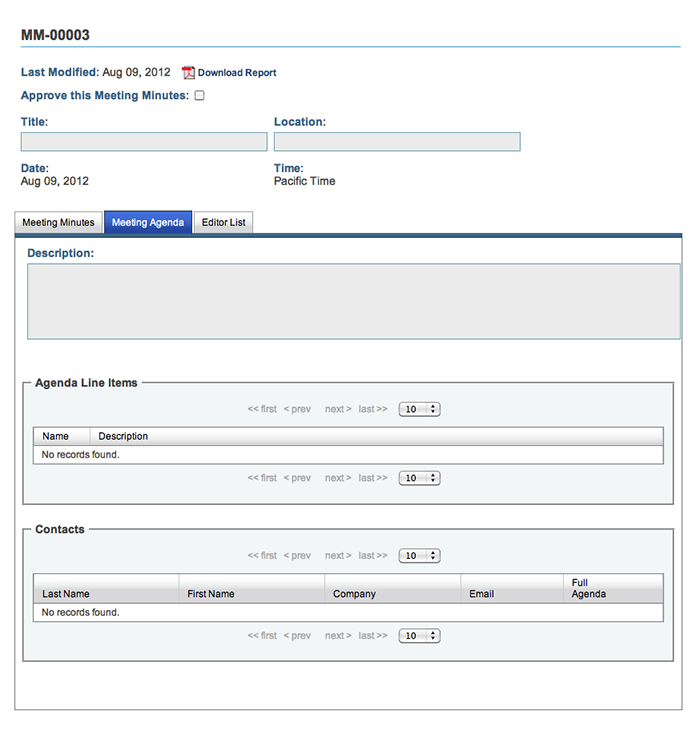Click inside the Description text area

[x=354, y=301]
